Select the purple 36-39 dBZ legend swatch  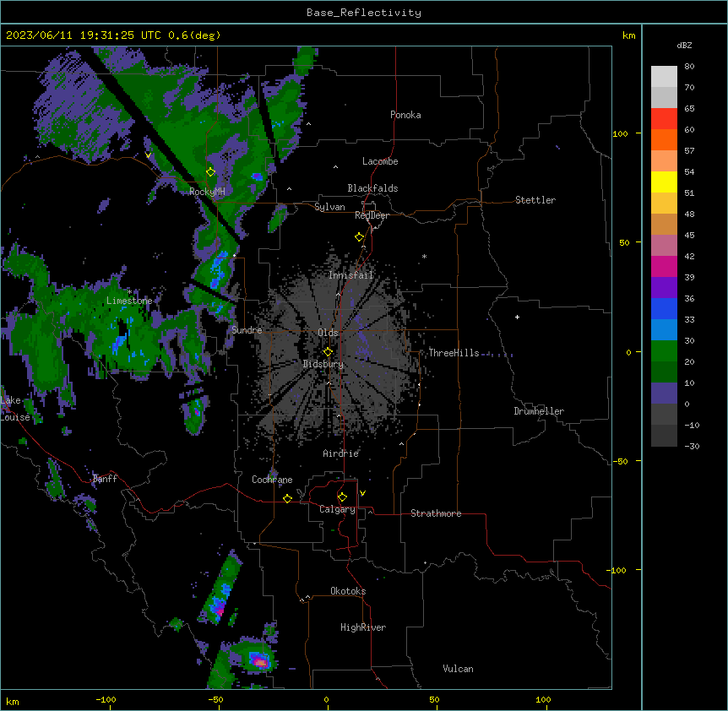pos(664,287)
